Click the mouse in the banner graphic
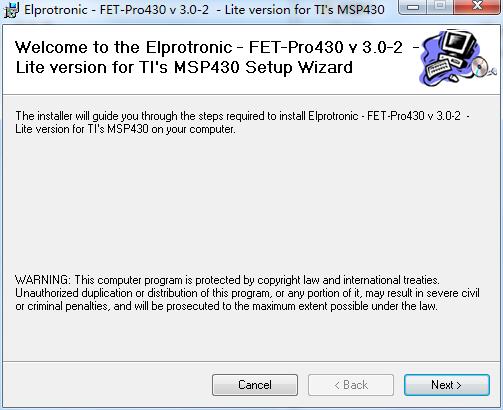The height and width of the screenshot is (410, 503). tap(454, 78)
